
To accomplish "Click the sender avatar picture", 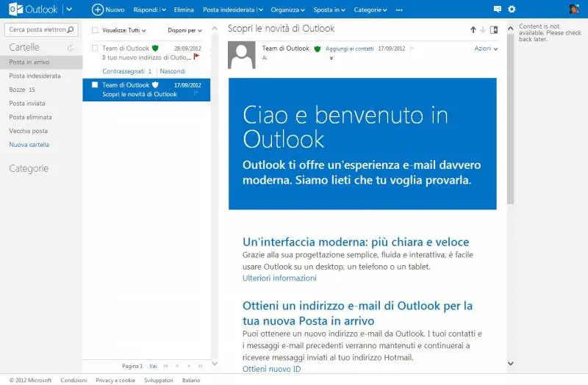I will pos(242,55).
